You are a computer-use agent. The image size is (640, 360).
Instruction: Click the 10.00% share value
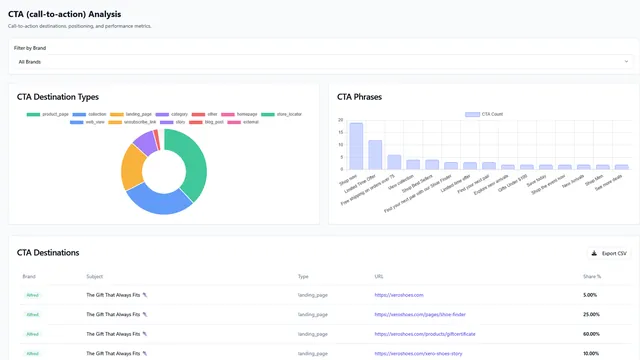pyautogui.click(x=591, y=353)
